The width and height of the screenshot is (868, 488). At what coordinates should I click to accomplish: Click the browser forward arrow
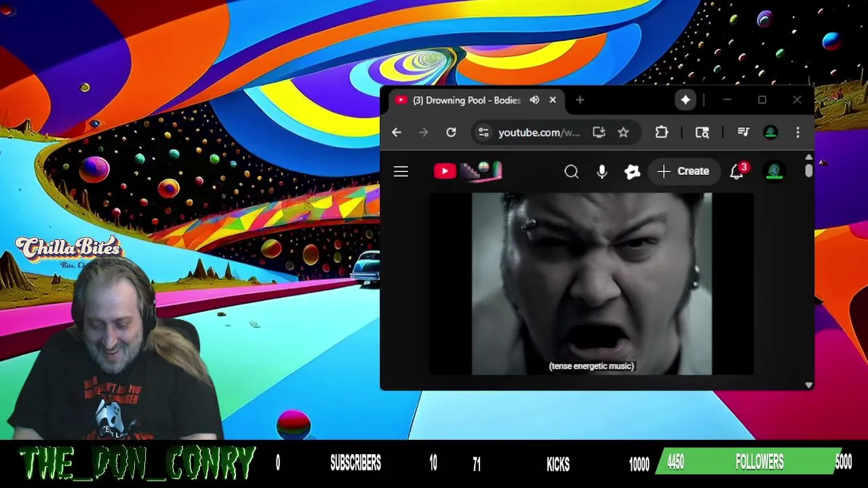coord(424,133)
